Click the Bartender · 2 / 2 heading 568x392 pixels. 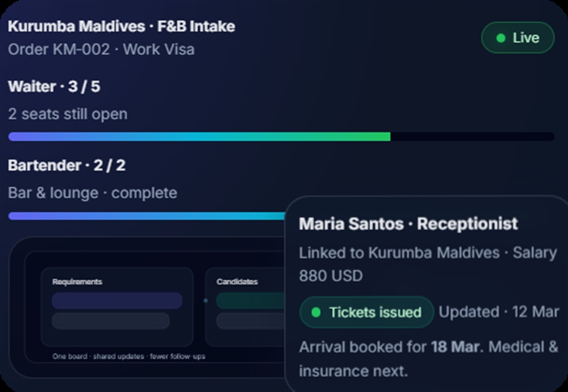pyautogui.click(x=67, y=166)
